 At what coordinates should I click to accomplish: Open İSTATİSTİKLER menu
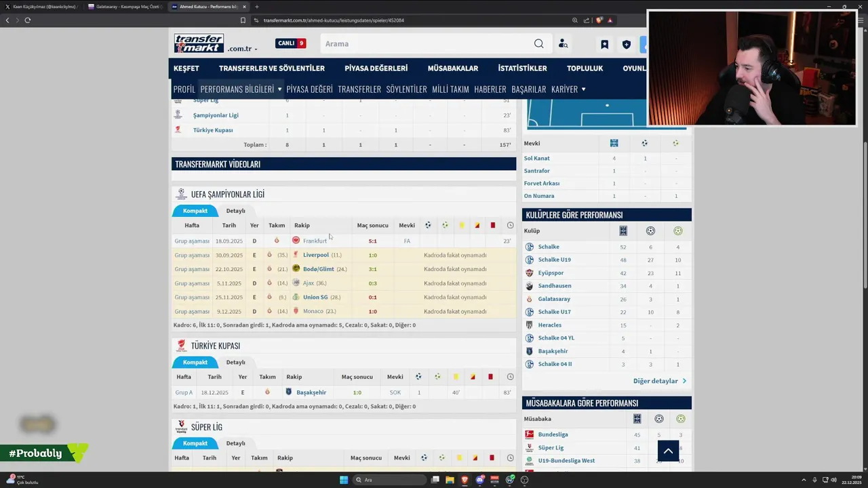[x=522, y=68]
